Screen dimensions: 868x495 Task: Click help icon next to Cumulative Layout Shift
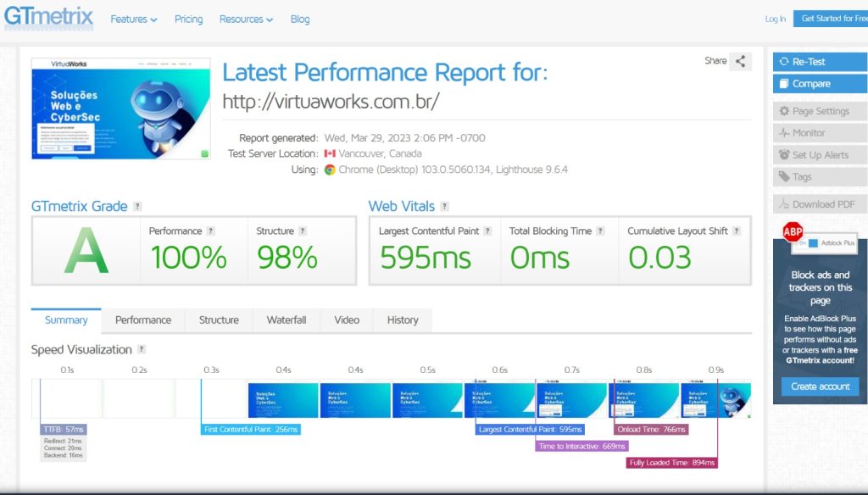point(737,231)
